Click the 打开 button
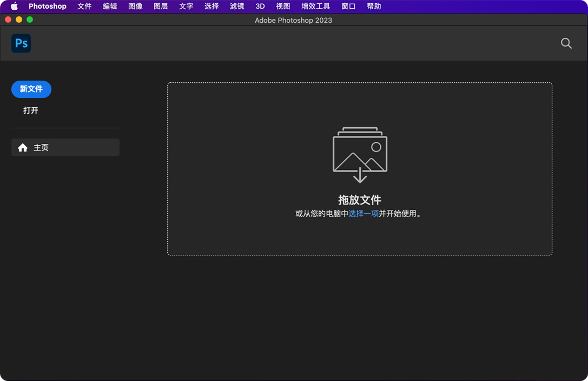Screen dimensions: 588x381 click(31, 110)
